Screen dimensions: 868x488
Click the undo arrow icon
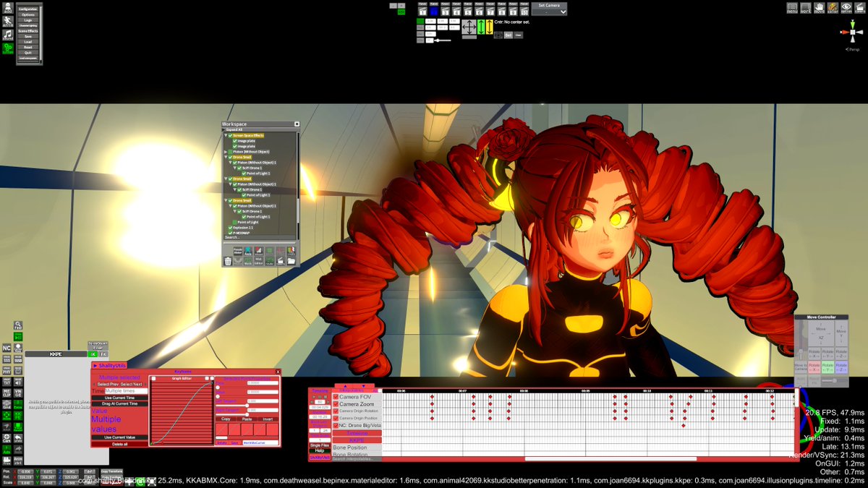pyautogui.click(x=18, y=438)
